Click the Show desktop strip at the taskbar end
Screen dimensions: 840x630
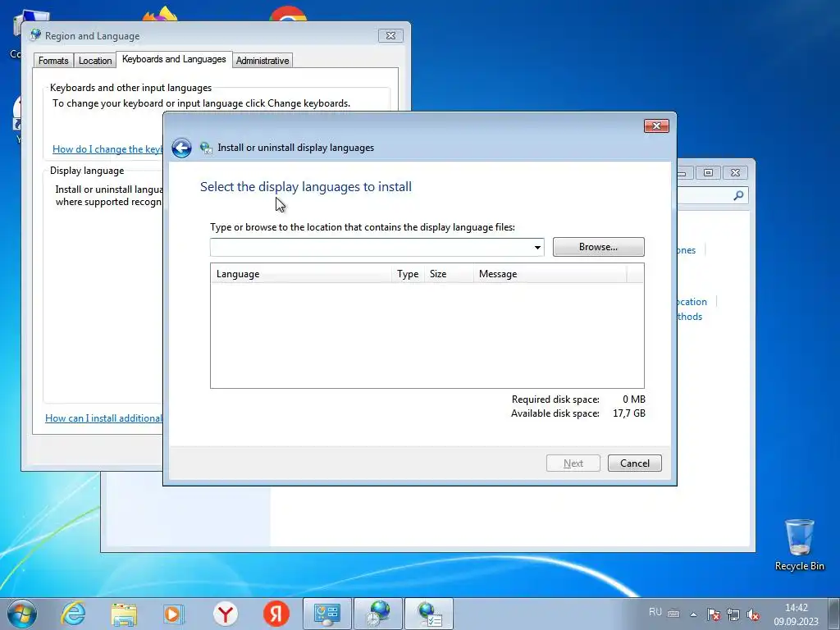[834, 614]
